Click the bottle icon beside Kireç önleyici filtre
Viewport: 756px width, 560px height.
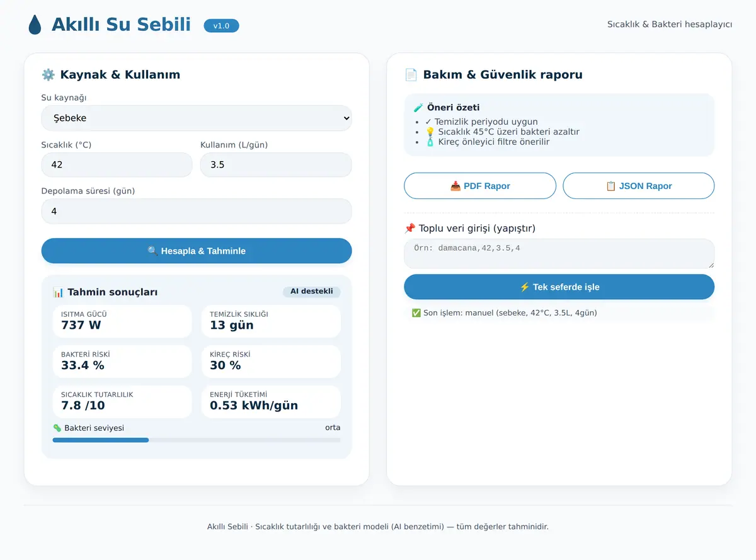point(430,142)
